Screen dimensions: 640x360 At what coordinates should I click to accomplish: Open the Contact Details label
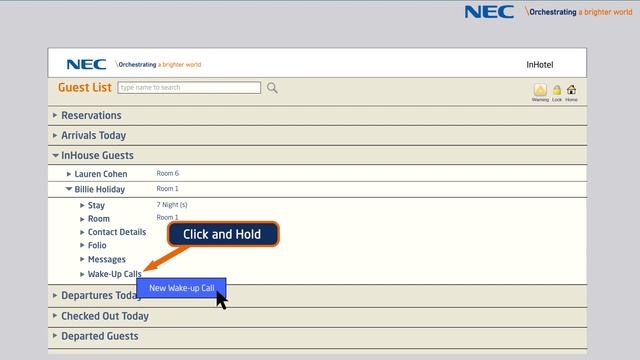tap(117, 232)
